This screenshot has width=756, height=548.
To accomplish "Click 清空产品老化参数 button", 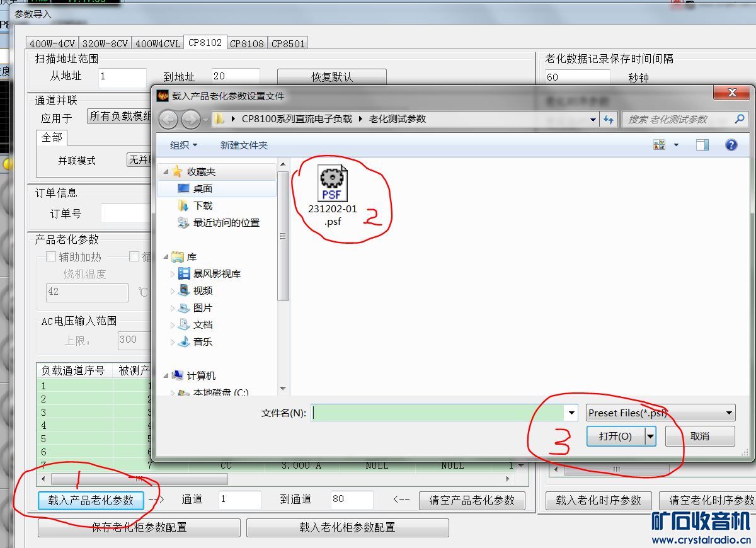I will pos(472,500).
